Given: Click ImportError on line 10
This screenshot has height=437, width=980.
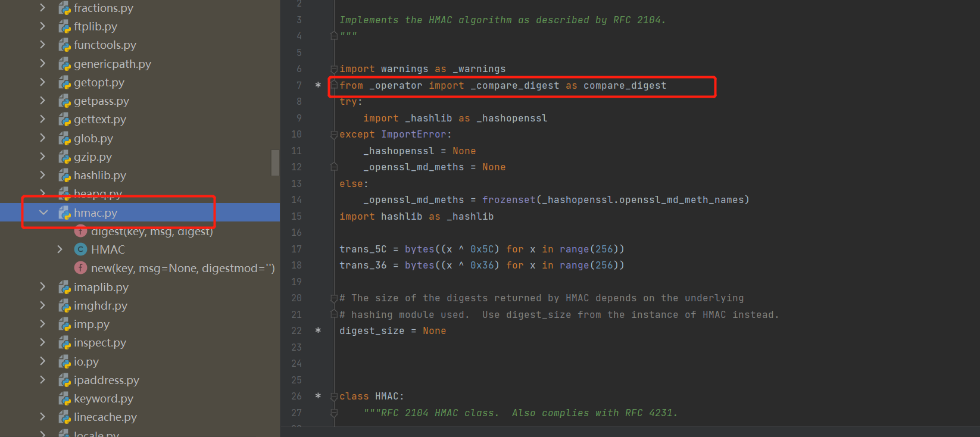Looking at the screenshot, I should [x=414, y=135].
